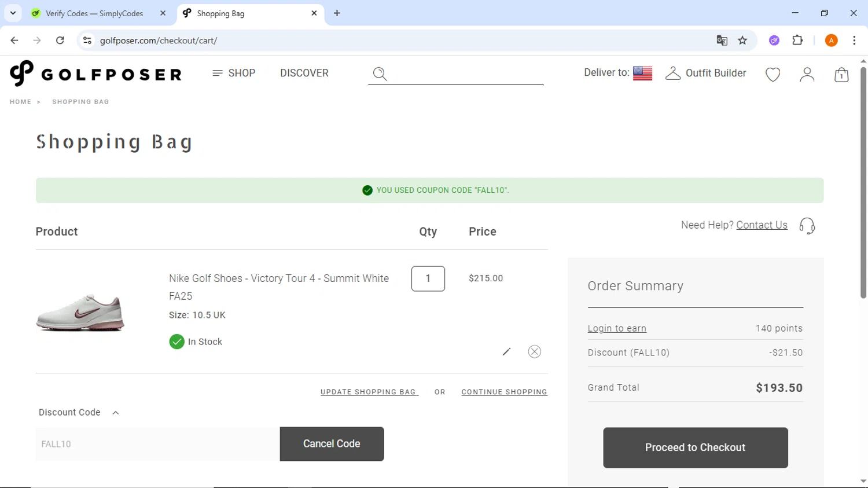The width and height of the screenshot is (868, 488).
Task: Click the FALL10 discount code field
Action: click(x=157, y=444)
